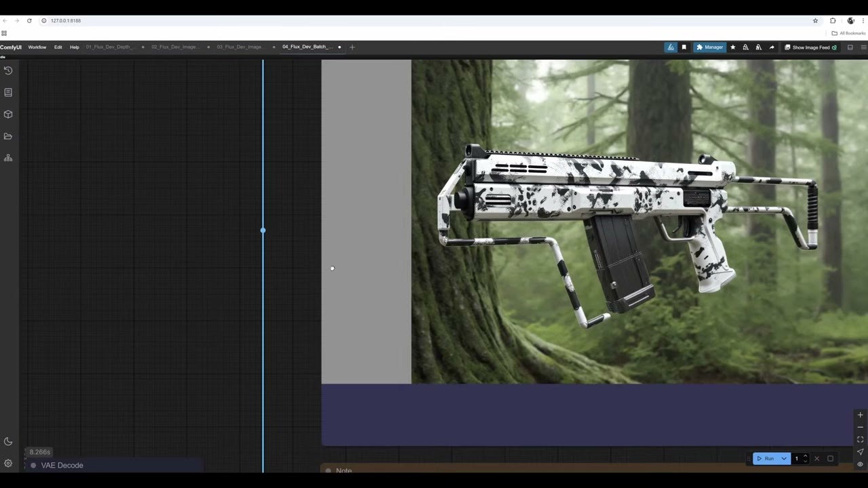Open the hamburger menu in ComfyUI toolbar
868x488 pixels.
click(x=863, y=47)
